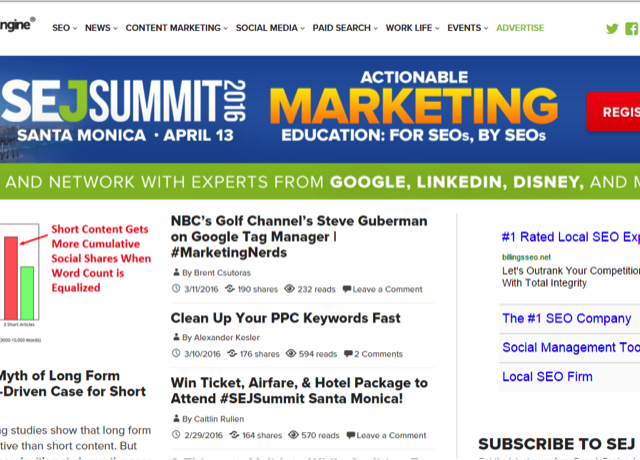Click the red Register button on banner

pyautogui.click(x=613, y=112)
